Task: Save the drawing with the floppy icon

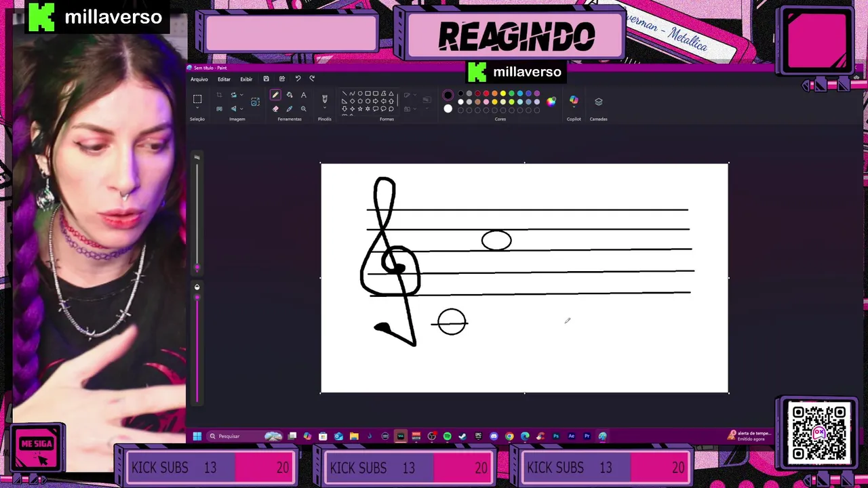Action: 266,79
